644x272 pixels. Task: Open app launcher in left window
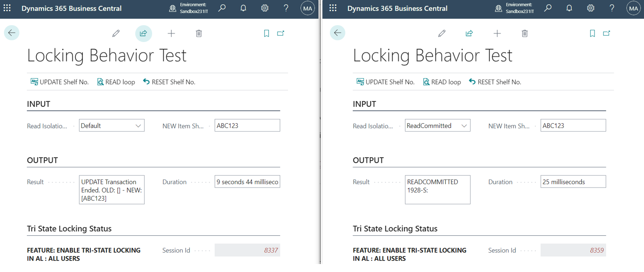[7, 8]
